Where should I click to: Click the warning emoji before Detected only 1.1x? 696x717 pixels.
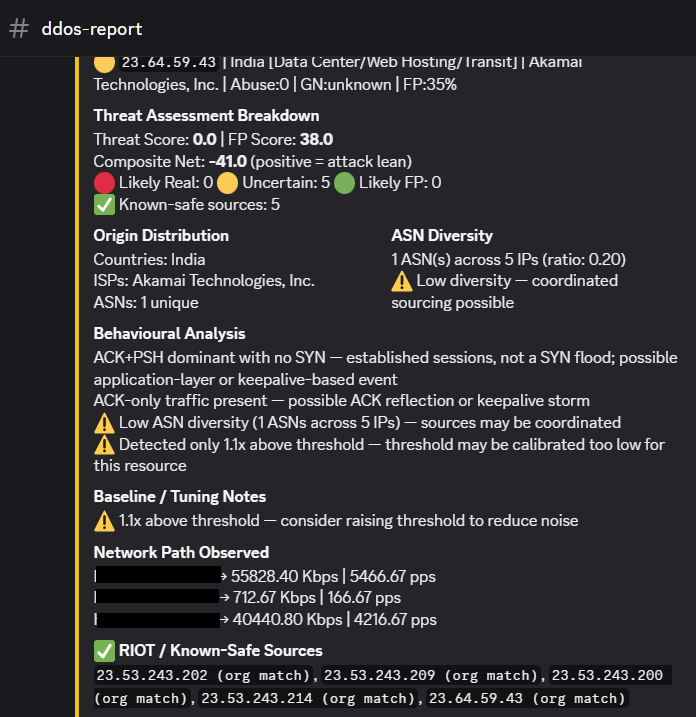(x=104, y=445)
